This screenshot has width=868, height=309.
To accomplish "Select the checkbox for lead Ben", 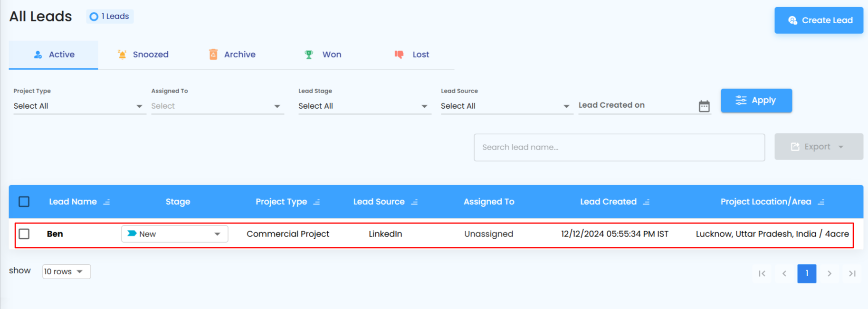I will coord(24,234).
